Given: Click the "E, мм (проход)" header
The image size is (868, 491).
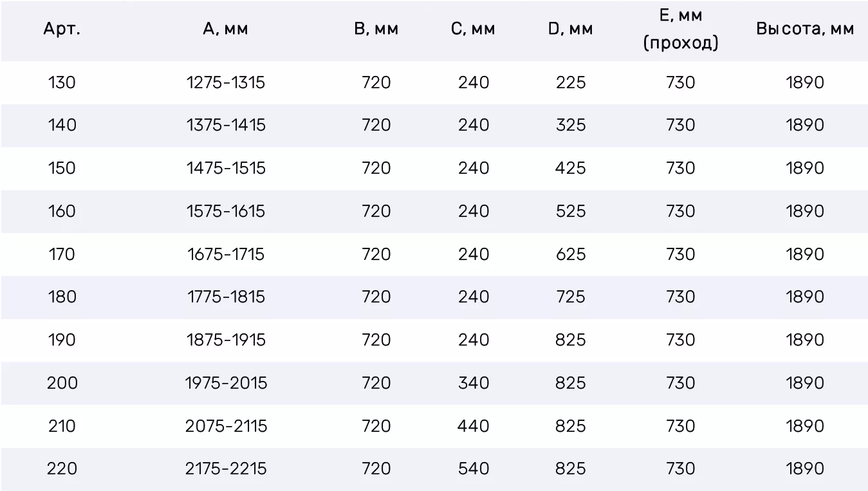Looking at the screenshot, I should pyautogui.click(x=681, y=29).
